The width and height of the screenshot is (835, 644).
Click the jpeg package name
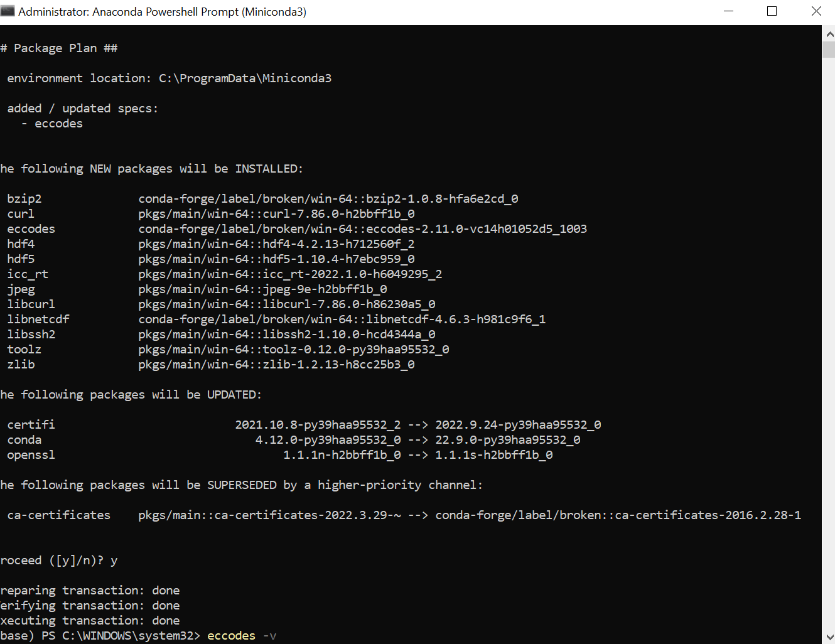pos(21,289)
